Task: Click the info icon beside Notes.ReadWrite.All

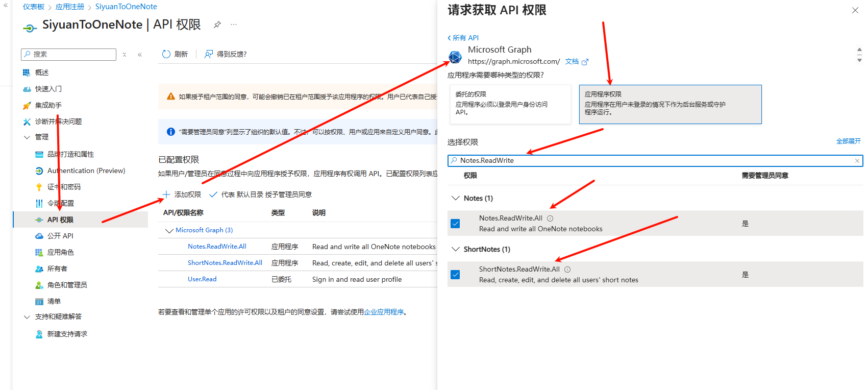Action: tap(550, 218)
